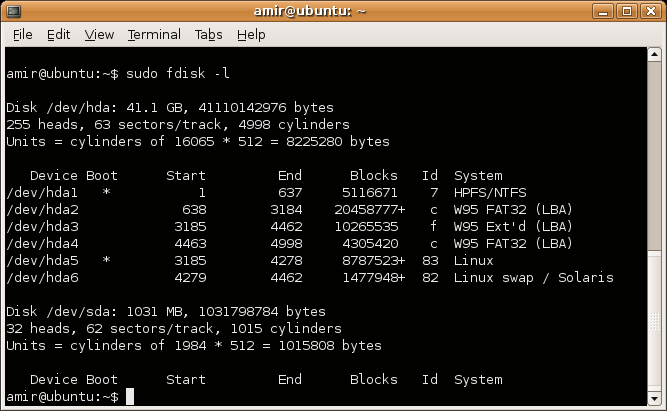This screenshot has width=667, height=411.
Task: Click the Id value 82
Action: click(x=430, y=277)
